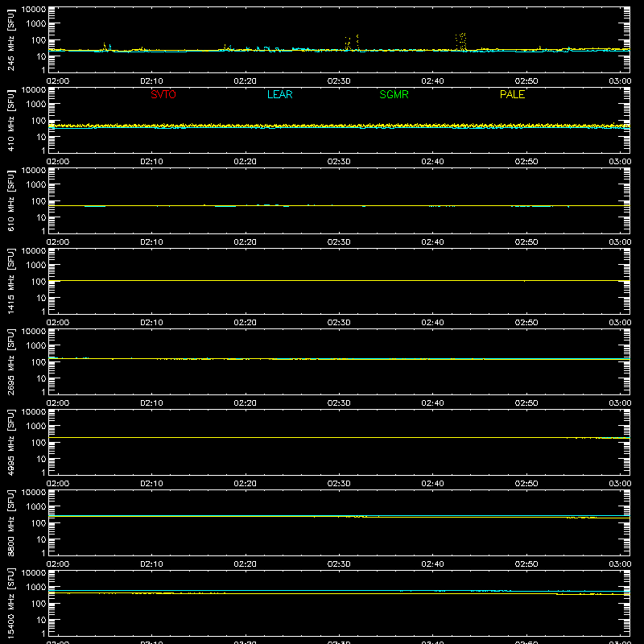Select the 1415 MHz [SFU] axis title
Viewport: 644px width, 644px height.
pos(11,281)
